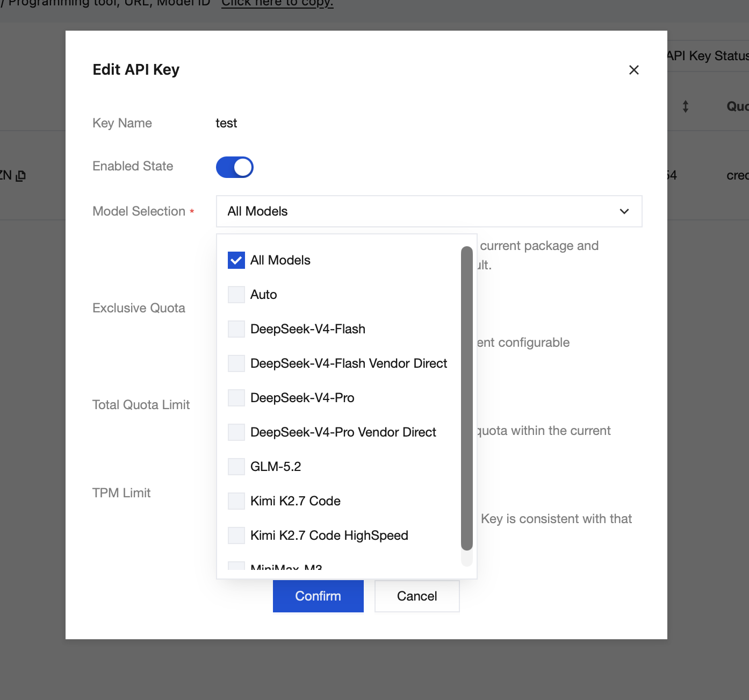The height and width of the screenshot is (700, 749).
Task: Select the DeepSeek-V4-Pro option text
Action: (303, 398)
